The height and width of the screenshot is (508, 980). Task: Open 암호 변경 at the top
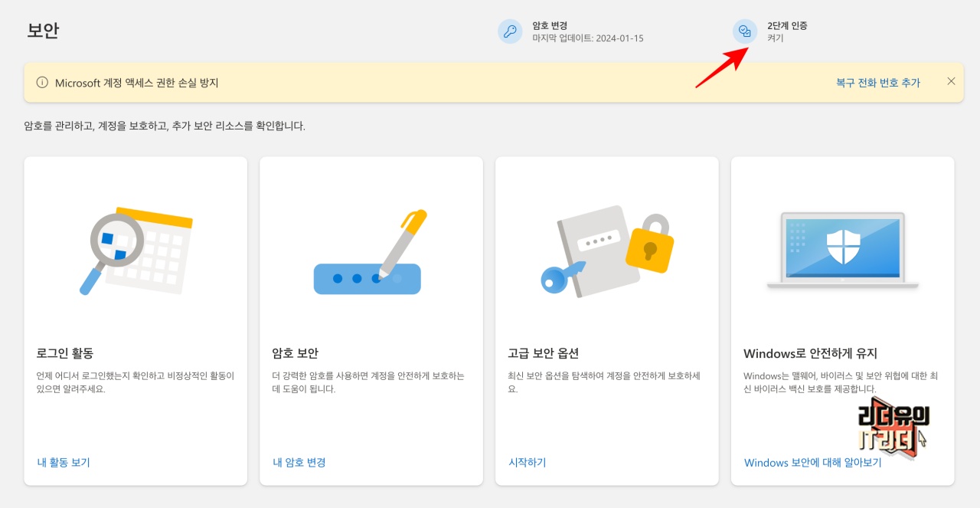tap(550, 25)
